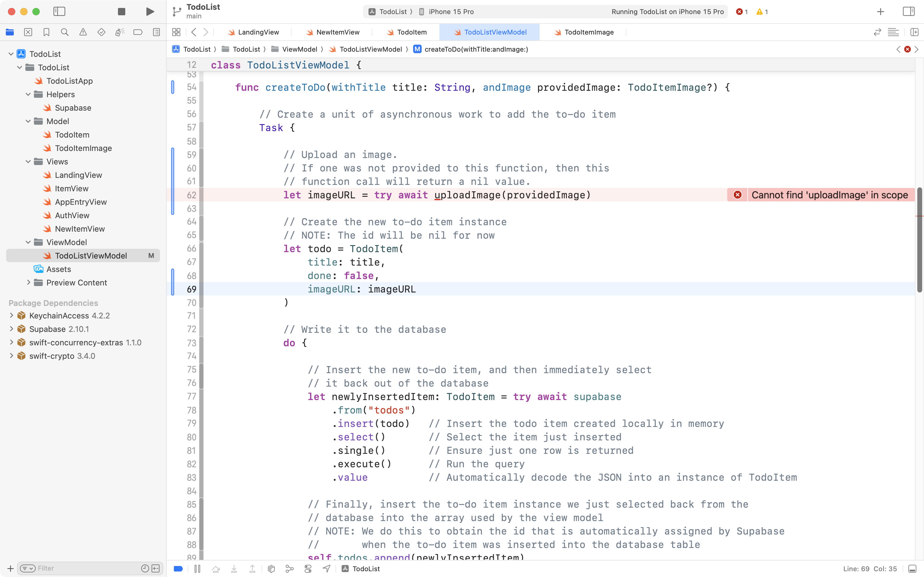Image resolution: width=924 pixels, height=577 pixels.
Task: Toggle the inspector panel on the right
Action: pyautogui.click(x=908, y=11)
